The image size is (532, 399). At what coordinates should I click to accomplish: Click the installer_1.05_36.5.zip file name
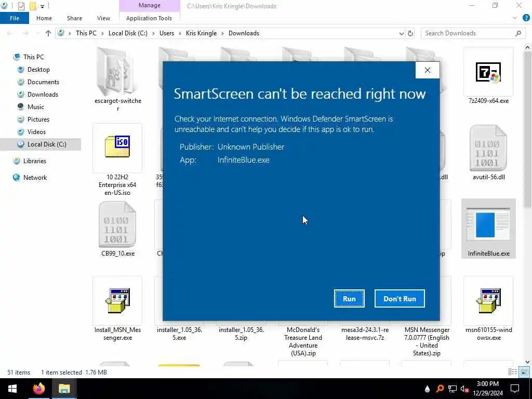(241, 334)
